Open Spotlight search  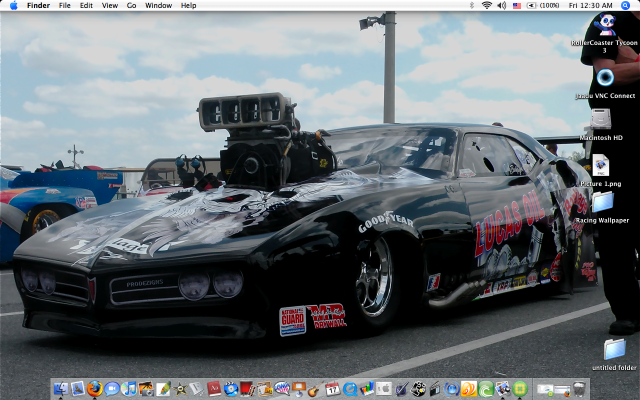[x=626, y=5]
